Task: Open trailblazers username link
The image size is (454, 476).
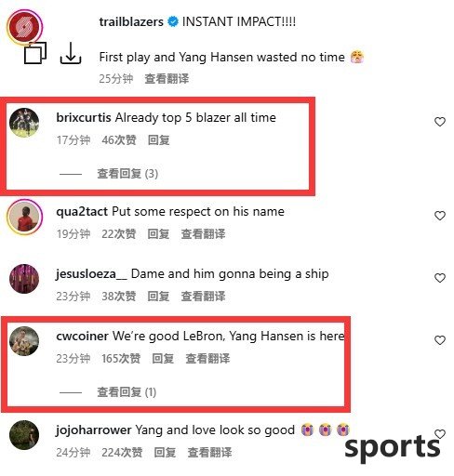Action: pos(131,21)
